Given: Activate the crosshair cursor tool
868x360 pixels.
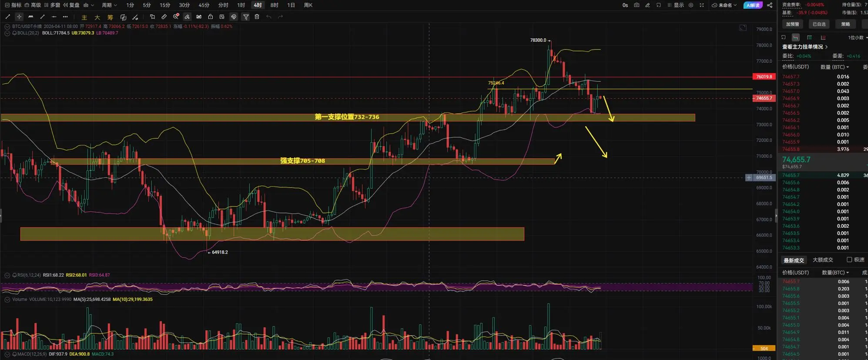Looking at the screenshot, I should click(x=19, y=17).
